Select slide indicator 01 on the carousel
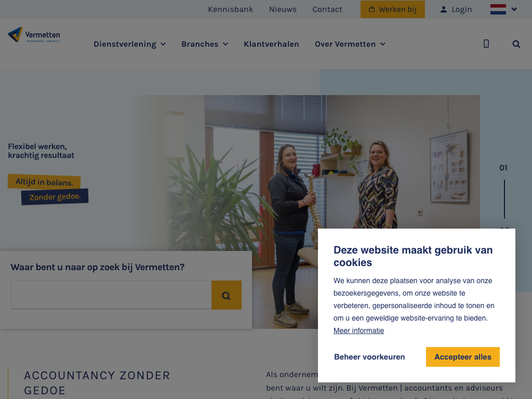Screen dimensions: 532x399 (503, 168)
